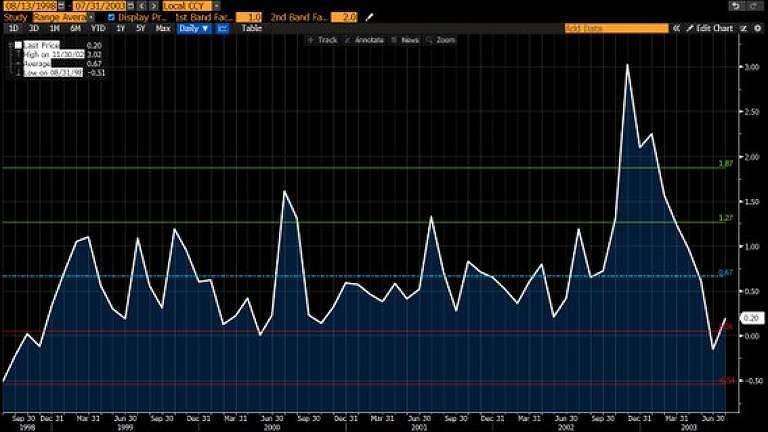Screen dimensions: 768x432
Task: Click the end date field 07/31/2003
Action: [x=99, y=6]
